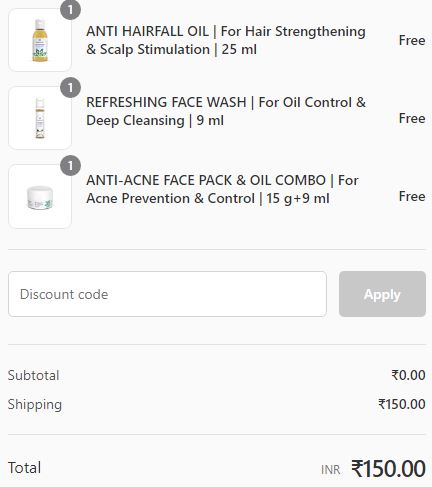Select the Anti-Acne Face Pack jar thumbnail
432x487 pixels.
point(40,196)
